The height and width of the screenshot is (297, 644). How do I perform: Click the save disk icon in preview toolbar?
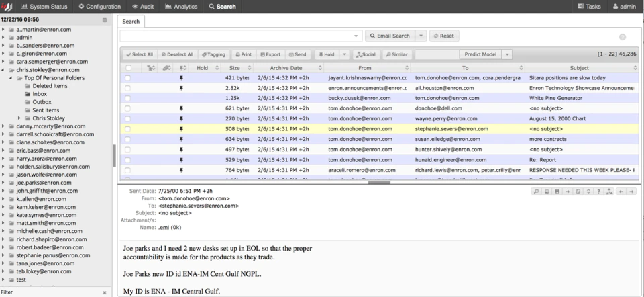(x=557, y=192)
